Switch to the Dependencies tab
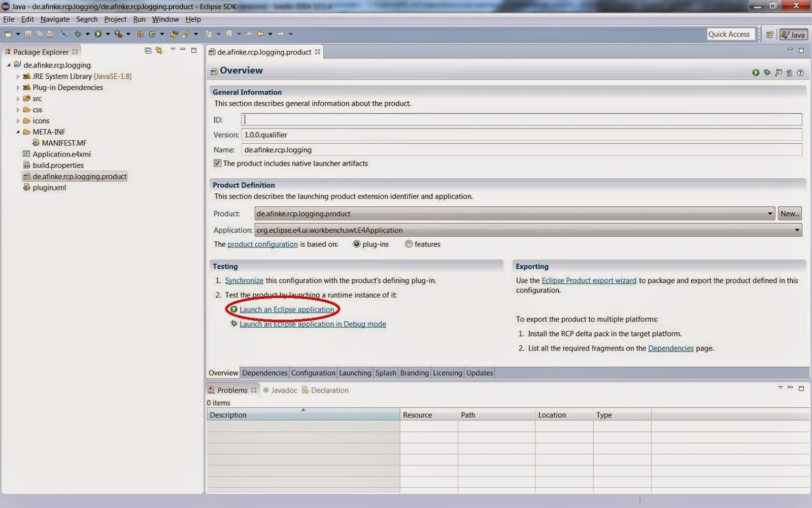The width and height of the screenshot is (812, 508). (264, 372)
